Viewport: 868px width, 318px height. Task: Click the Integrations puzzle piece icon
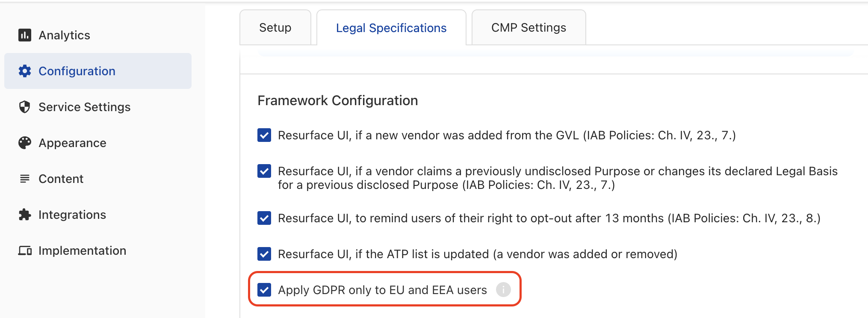(x=25, y=215)
